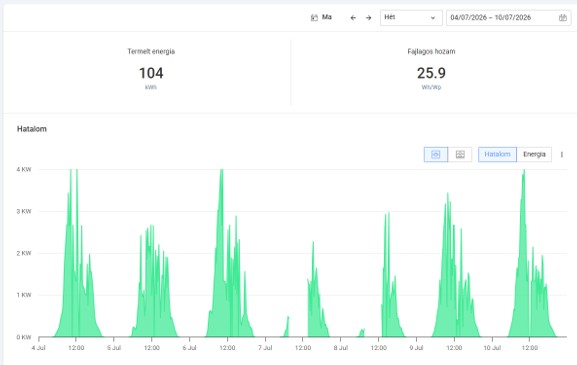Click the Termelt energia label
This screenshot has height=365, width=577.
[151, 52]
